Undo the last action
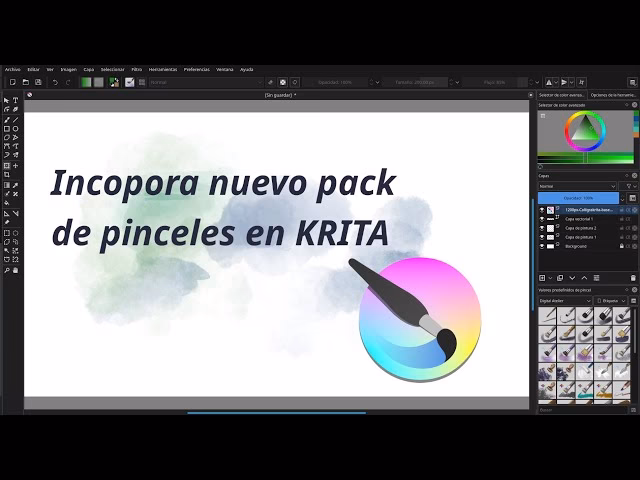Viewport: 640px width, 480px height. tap(55, 82)
